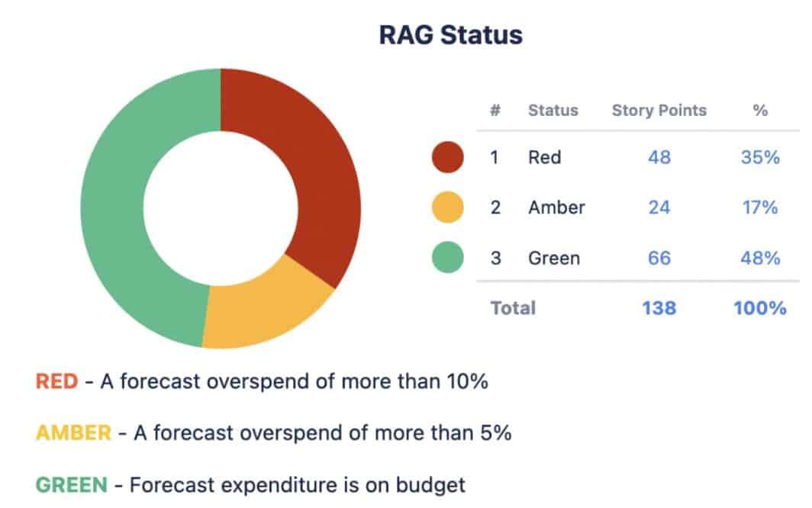Click the green legend color circle

click(x=447, y=257)
